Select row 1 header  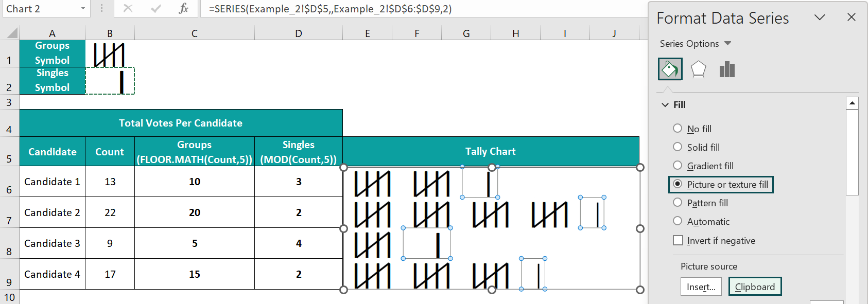click(9, 53)
